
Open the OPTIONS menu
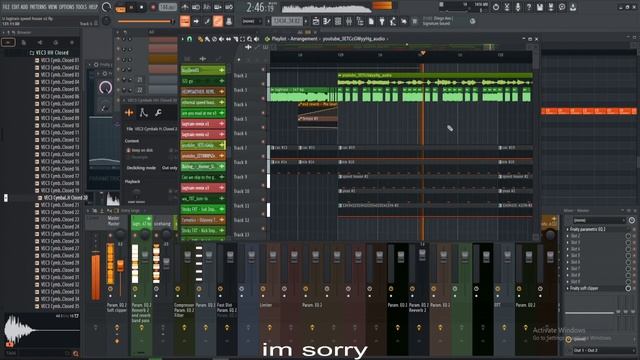(67, 7)
